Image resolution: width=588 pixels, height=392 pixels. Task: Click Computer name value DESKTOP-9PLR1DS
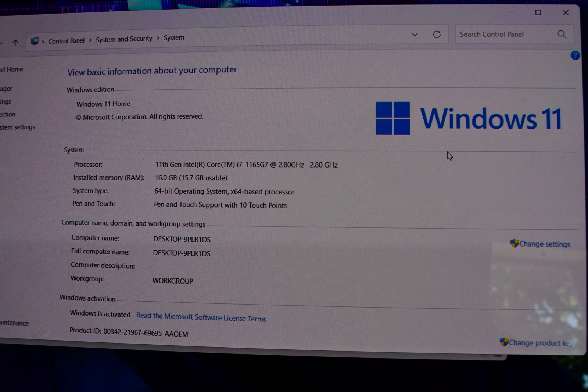point(182,239)
